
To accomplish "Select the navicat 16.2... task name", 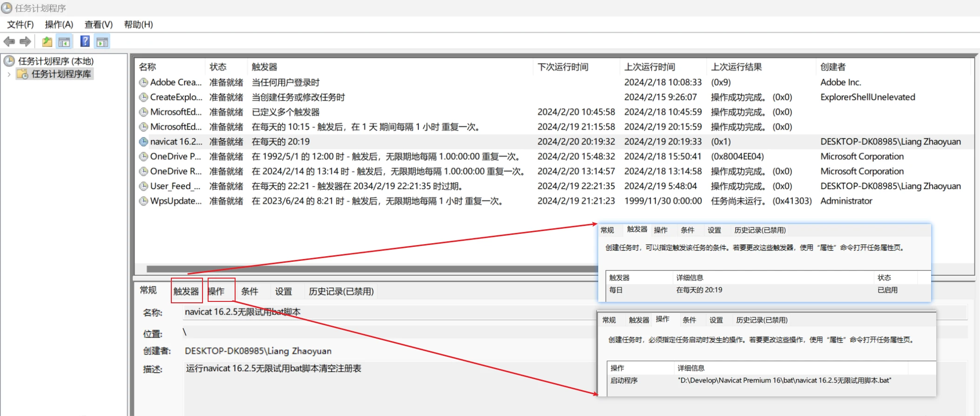I will point(176,142).
